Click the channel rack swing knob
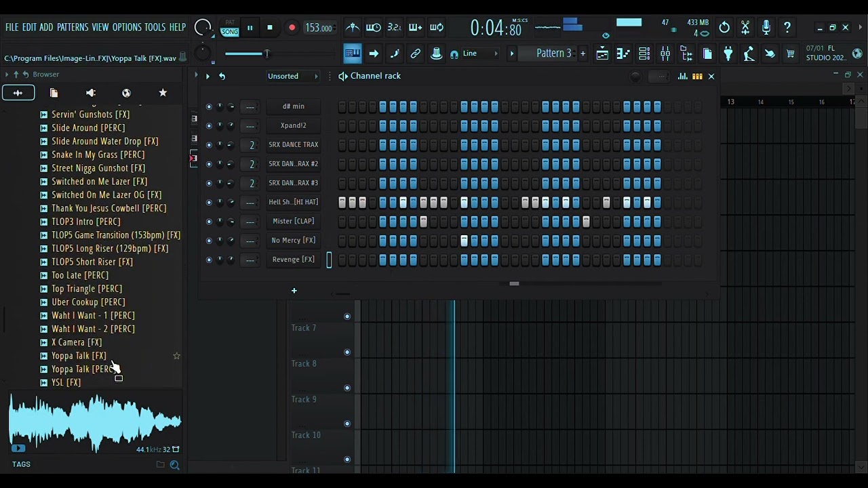Image resolution: width=868 pixels, height=488 pixels. 635,77
